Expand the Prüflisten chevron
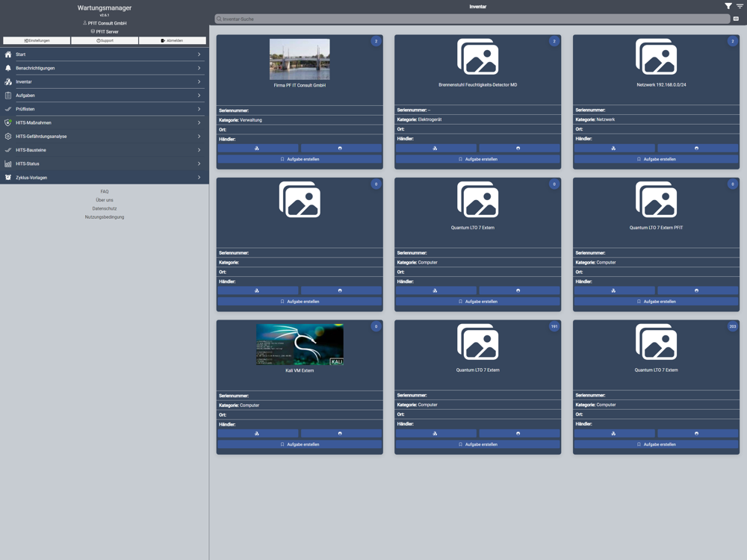Screen dimensions: 747x560 199,109
